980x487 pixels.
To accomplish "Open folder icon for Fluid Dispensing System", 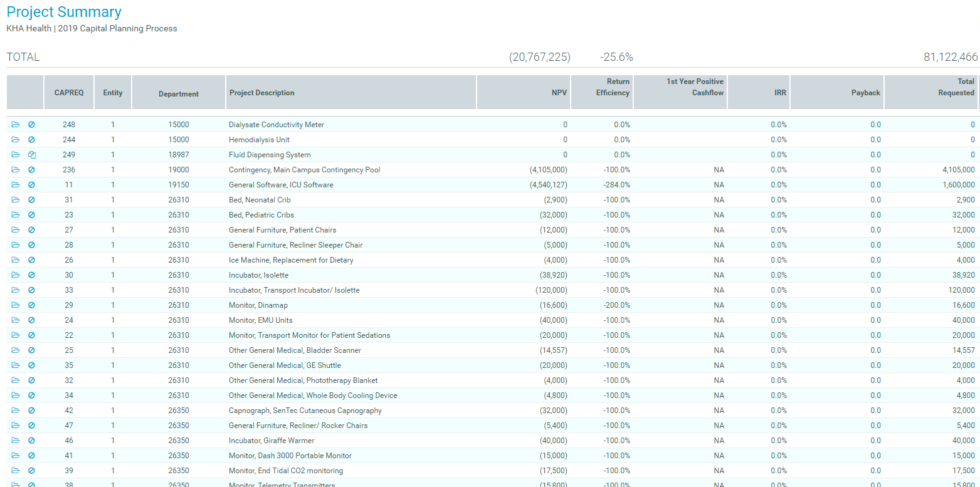I will click(x=16, y=155).
